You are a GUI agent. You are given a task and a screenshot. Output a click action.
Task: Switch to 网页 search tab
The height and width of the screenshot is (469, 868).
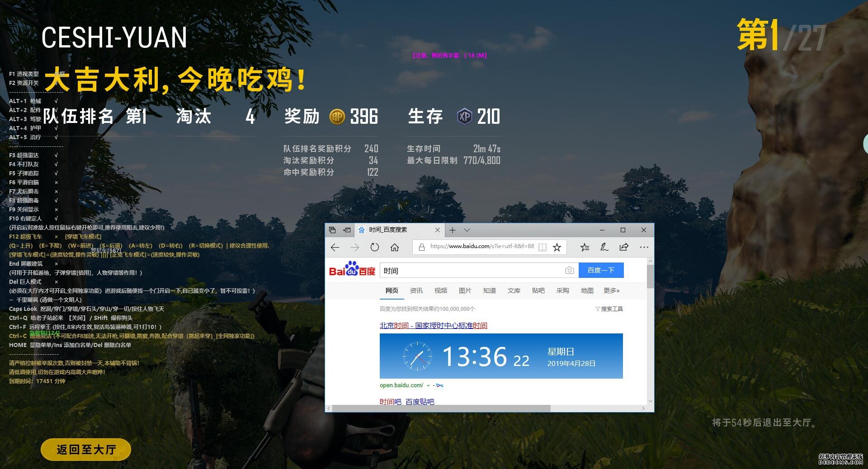point(392,291)
